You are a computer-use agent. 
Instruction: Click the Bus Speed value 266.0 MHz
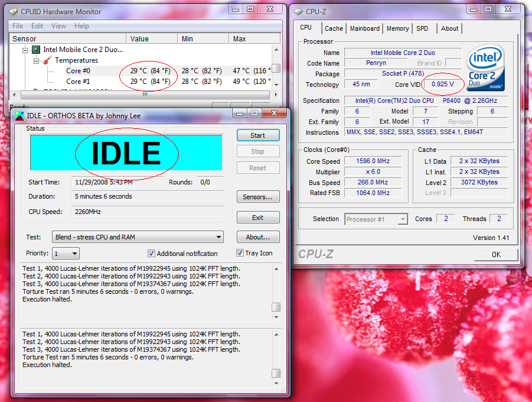click(x=373, y=182)
